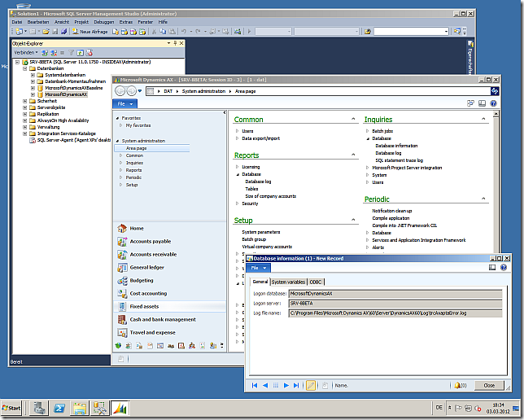This screenshot has height=420, width=524.
Task: Click the Start button on taskbar
Action: (x=11, y=408)
